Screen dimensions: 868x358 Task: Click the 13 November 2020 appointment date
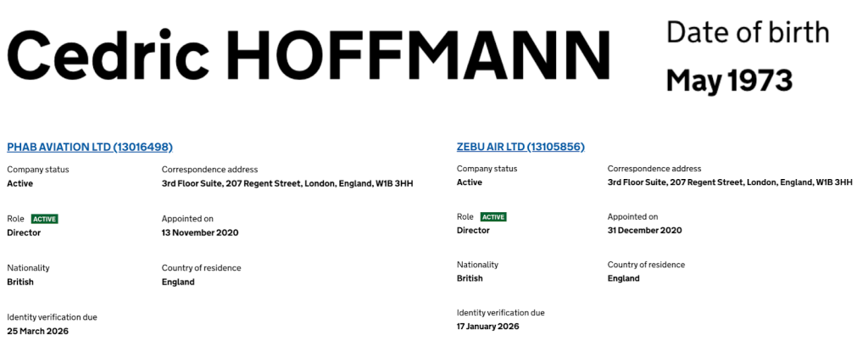pos(200,232)
